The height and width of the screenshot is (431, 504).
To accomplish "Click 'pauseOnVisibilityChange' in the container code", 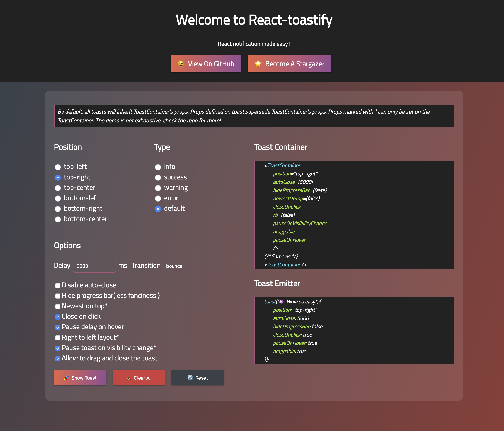I will click(x=300, y=223).
